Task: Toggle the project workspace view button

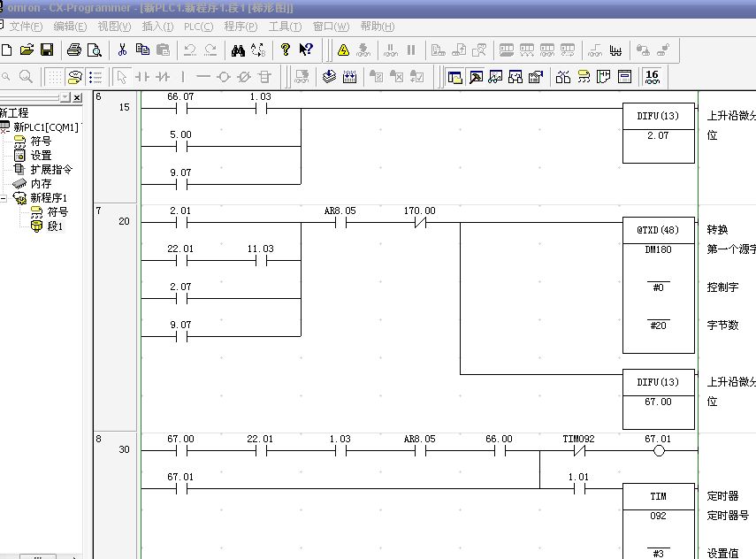Action: click(x=455, y=77)
